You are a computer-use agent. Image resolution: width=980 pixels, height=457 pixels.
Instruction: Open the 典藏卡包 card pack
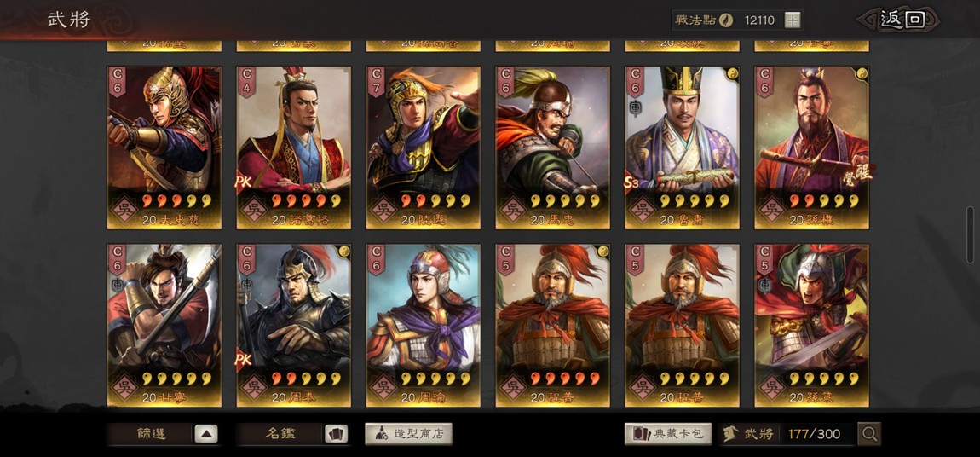(668, 434)
